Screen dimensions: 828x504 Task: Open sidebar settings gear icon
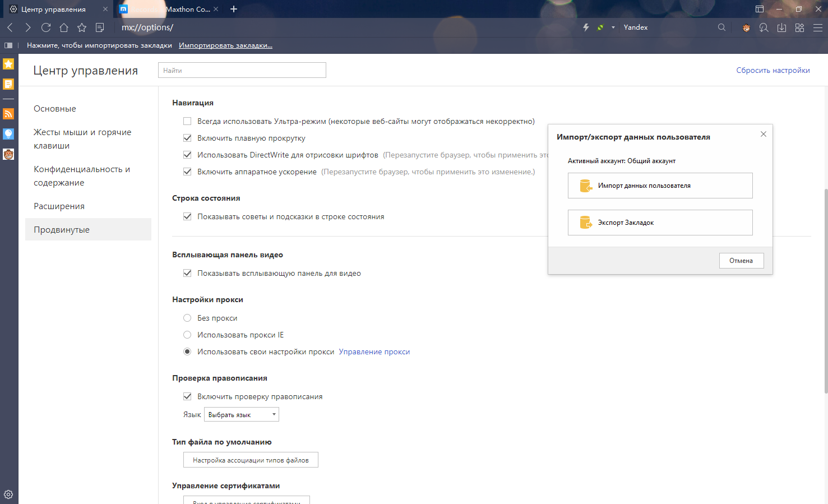pos(8,494)
